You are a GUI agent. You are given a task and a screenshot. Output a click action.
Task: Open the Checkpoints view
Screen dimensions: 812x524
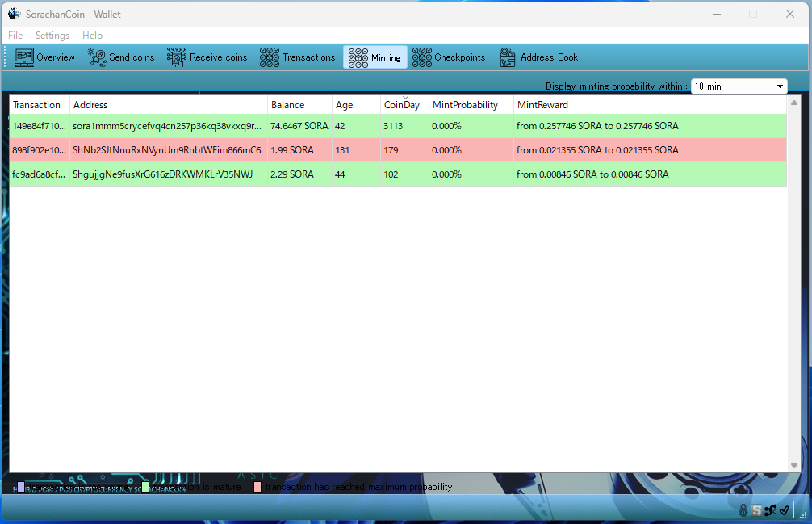tap(450, 57)
